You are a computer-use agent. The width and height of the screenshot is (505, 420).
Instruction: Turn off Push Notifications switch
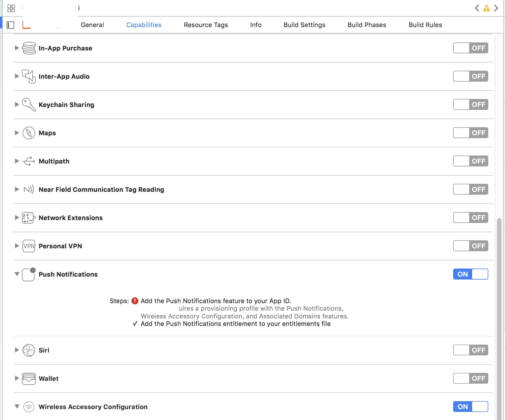click(470, 274)
